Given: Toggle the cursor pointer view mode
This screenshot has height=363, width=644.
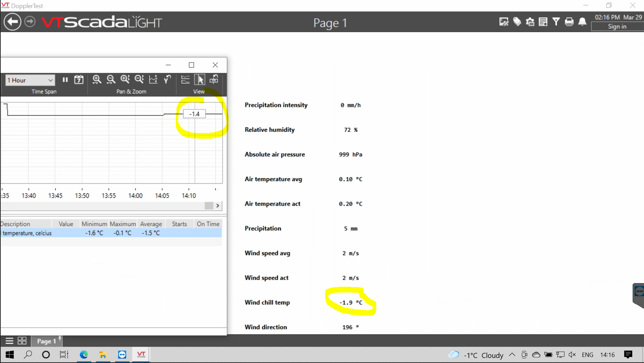Looking at the screenshot, I should 200,80.
